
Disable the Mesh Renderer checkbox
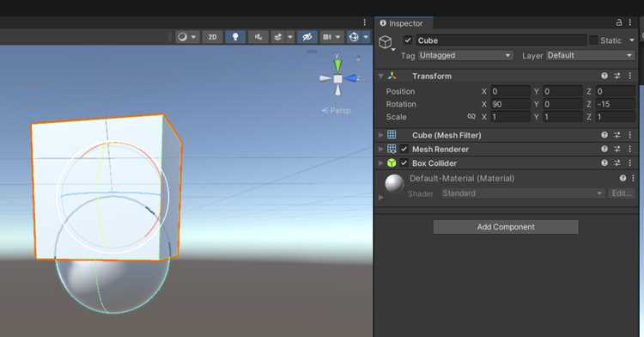point(404,149)
